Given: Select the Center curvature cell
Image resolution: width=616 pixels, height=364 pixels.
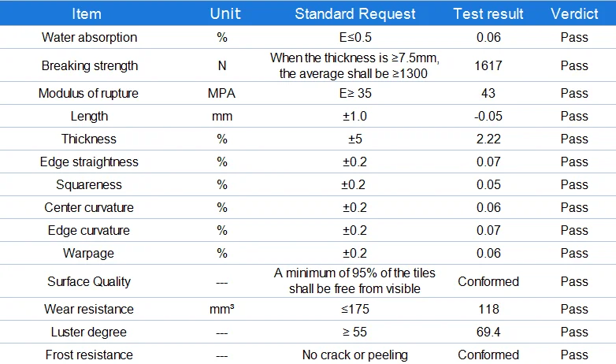Looking at the screenshot, I should point(89,207).
